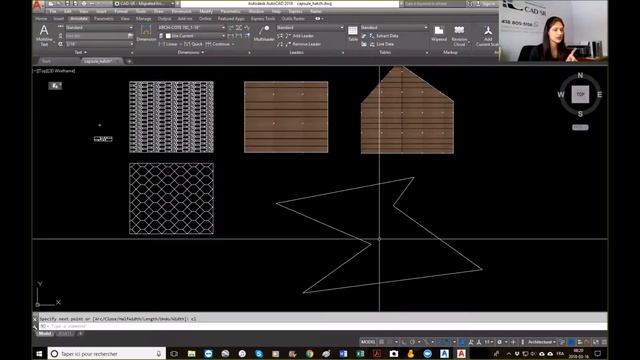The image size is (640, 360).
Task: Click the E direction on the compass
Action: tap(599, 95)
